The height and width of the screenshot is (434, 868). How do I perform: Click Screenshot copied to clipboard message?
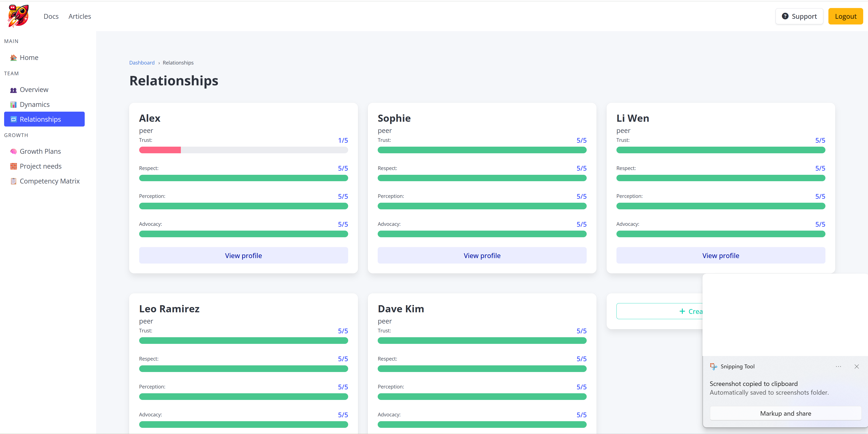coord(754,384)
